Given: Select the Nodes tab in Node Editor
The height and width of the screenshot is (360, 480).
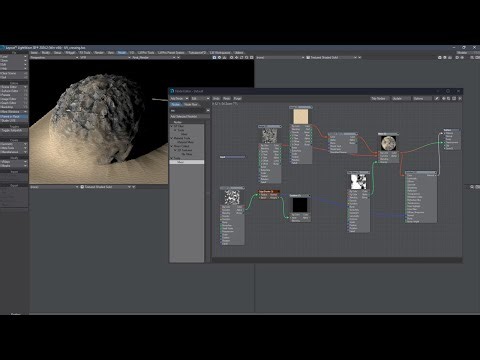Looking at the screenshot, I should pos(176,104).
